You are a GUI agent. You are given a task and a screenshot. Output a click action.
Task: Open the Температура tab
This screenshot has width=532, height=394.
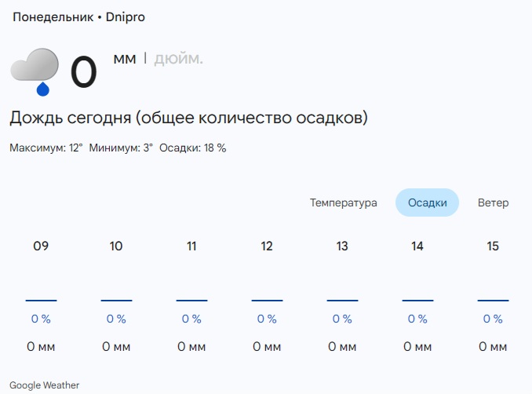[x=343, y=202]
